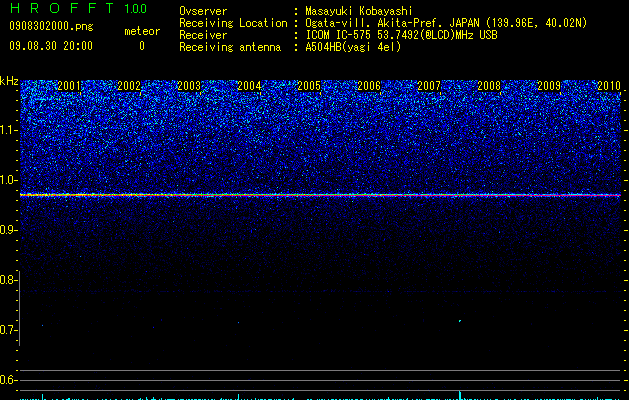Click the 1.0 kHz axis label
This screenshot has width=629, height=400.
(x=9, y=180)
